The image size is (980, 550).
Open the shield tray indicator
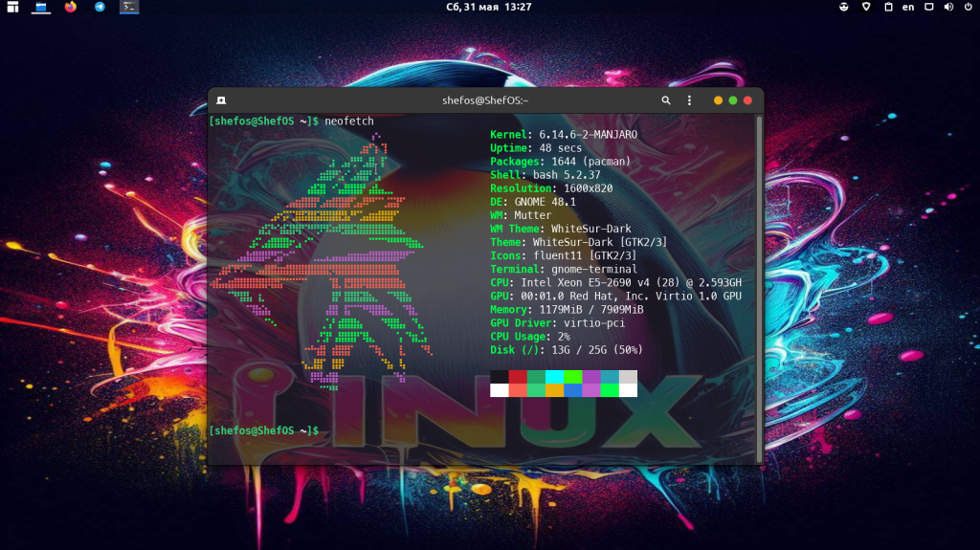coord(866,7)
